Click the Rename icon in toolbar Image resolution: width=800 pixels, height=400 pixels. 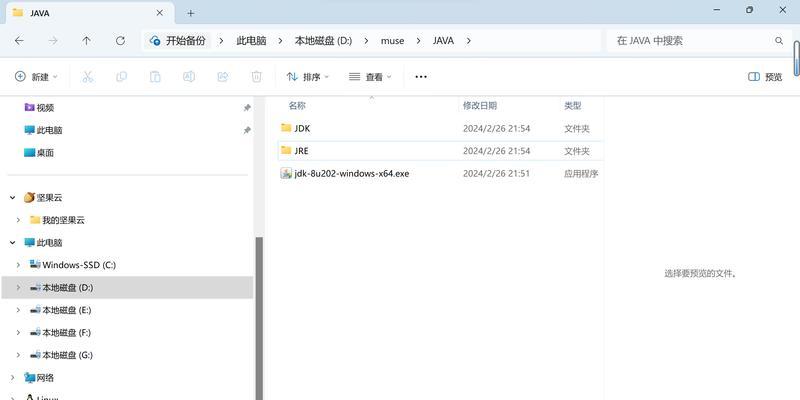(189, 77)
